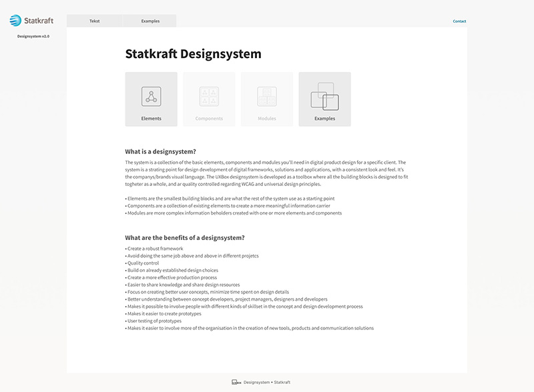Click 'What are the benefits of a designsystem?' heading
This screenshot has height=392, width=534.
click(x=185, y=237)
